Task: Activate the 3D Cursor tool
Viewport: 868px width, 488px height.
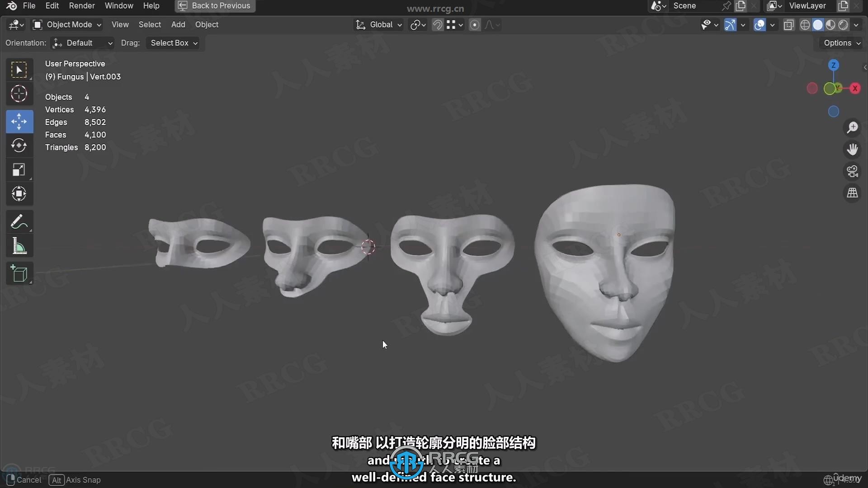Action: [x=19, y=94]
